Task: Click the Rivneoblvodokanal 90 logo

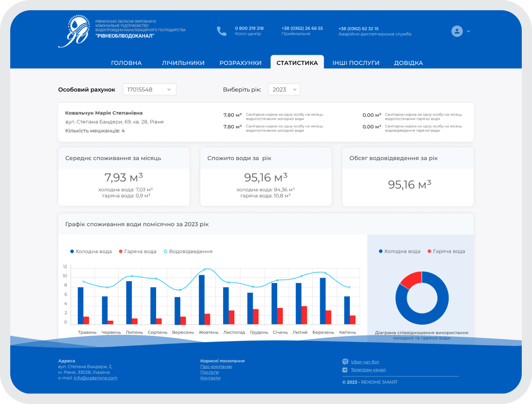Action: (x=74, y=31)
